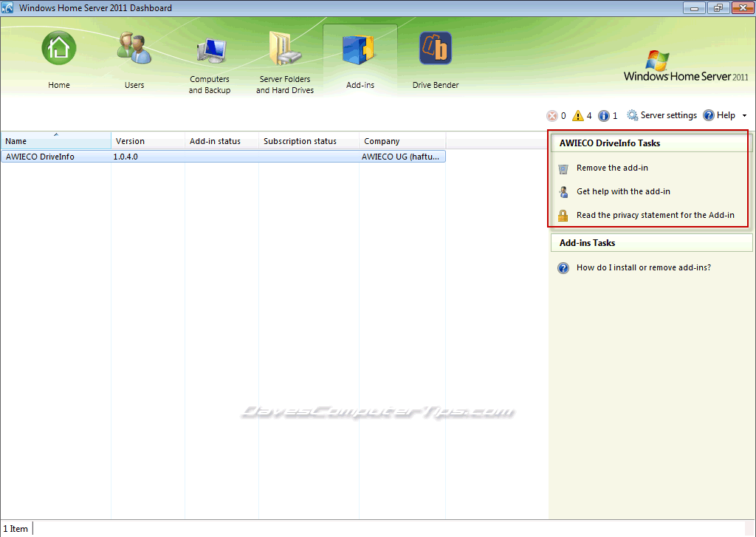Select the Add-ins tab label

(360, 85)
